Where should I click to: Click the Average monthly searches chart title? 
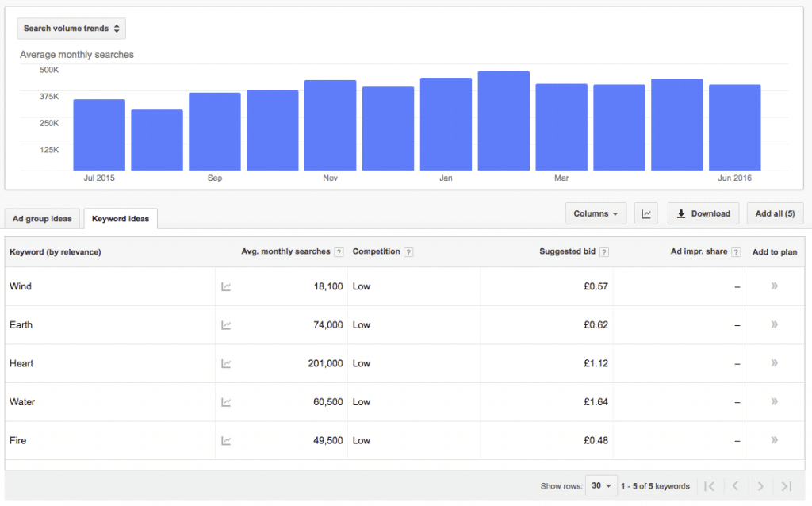(x=77, y=55)
